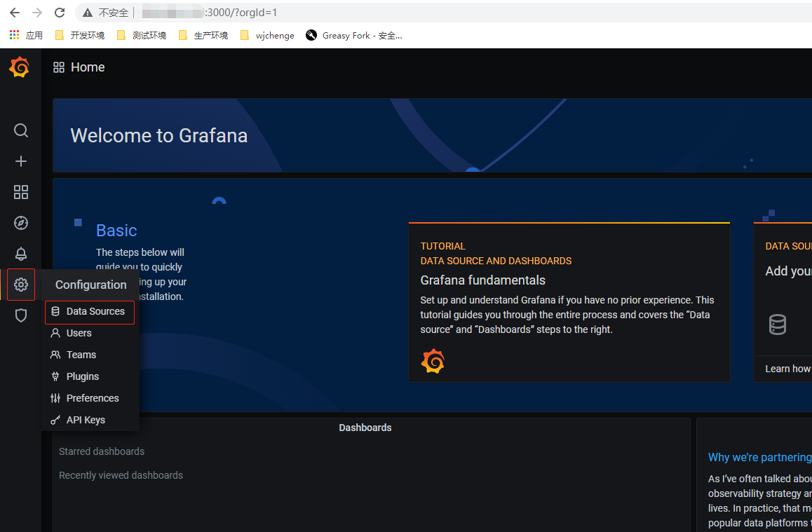The height and width of the screenshot is (532, 812).
Task: Click Recently viewed dashboards text
Action: tap(121, 475)
